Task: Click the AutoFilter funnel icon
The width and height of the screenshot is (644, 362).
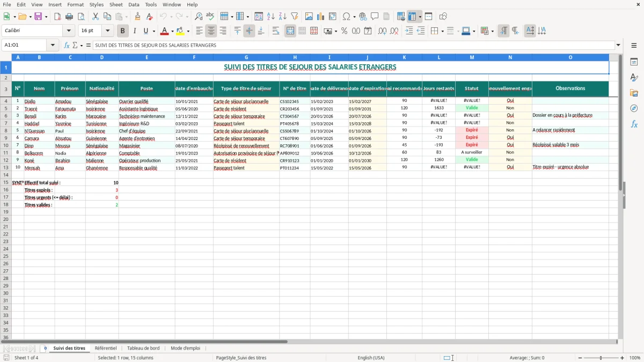Action: click(x=295, y=17)
